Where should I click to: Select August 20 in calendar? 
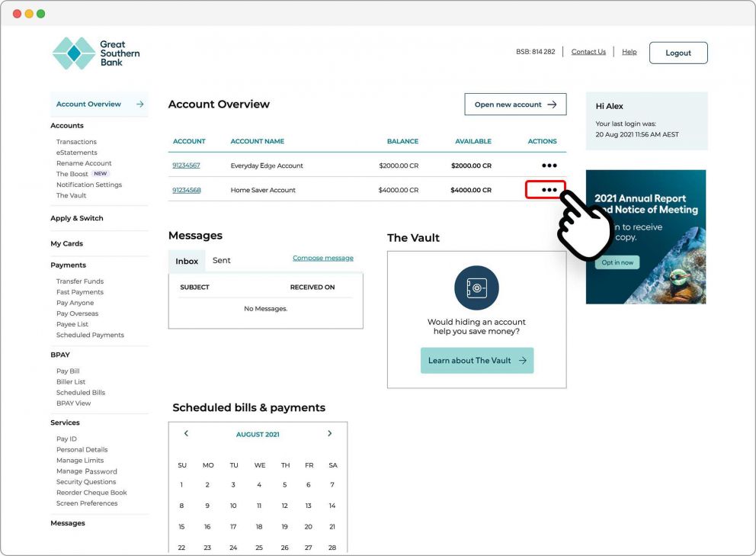[308, 527]
